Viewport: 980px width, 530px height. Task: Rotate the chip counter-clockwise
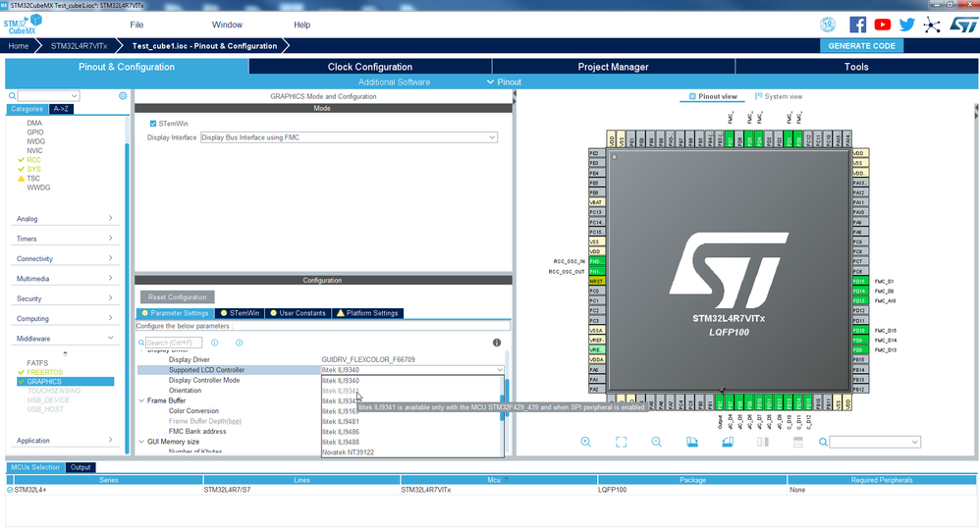(728, 442)
